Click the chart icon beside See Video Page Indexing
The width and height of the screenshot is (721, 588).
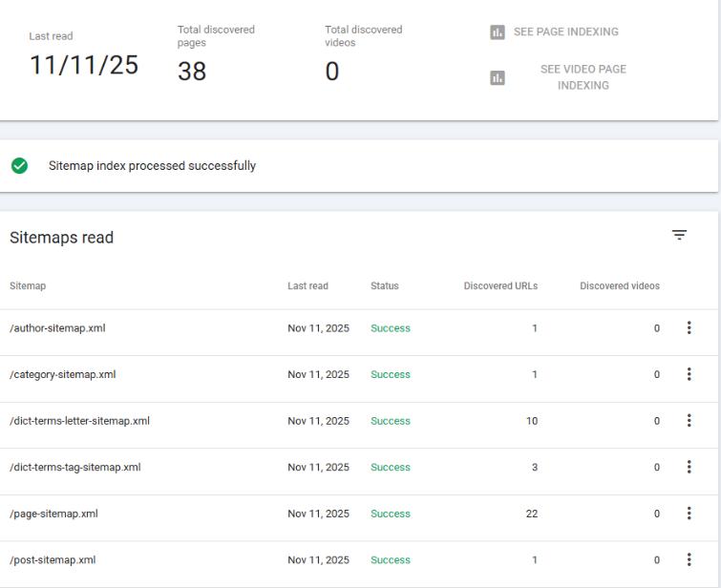(x=498, y=77)
